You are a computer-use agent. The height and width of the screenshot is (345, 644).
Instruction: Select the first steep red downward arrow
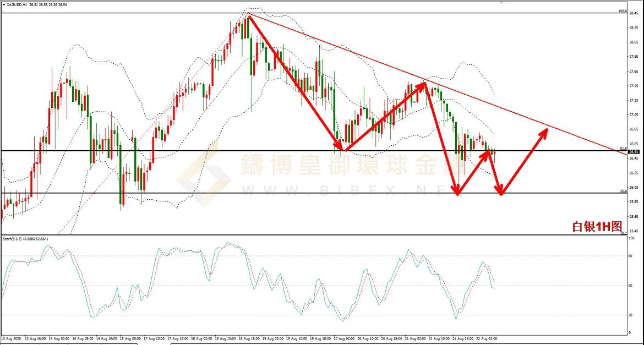(x=294, y=83)
